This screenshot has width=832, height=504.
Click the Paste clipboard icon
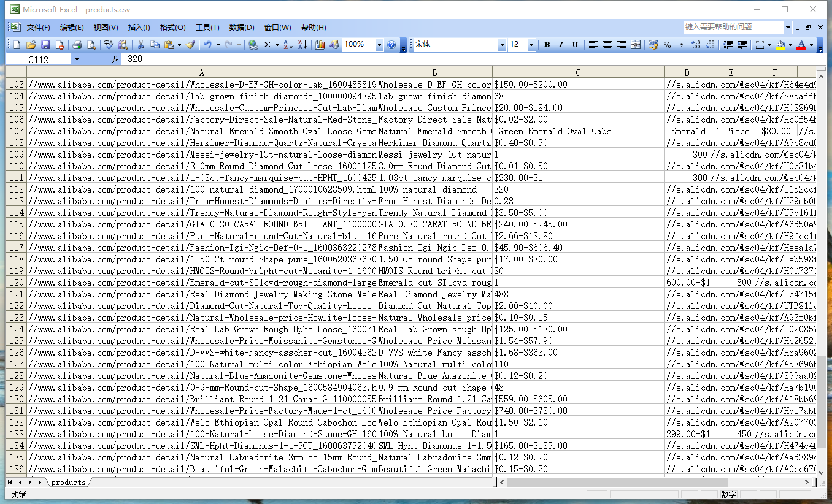169,45
